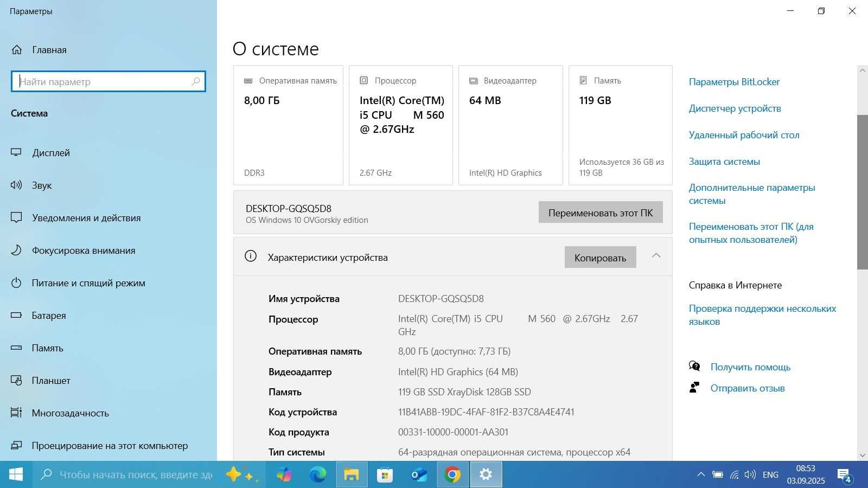Switch input language ENG indicator
The width and height of the screenshot is (868, 488).
[x=770, y=475]
